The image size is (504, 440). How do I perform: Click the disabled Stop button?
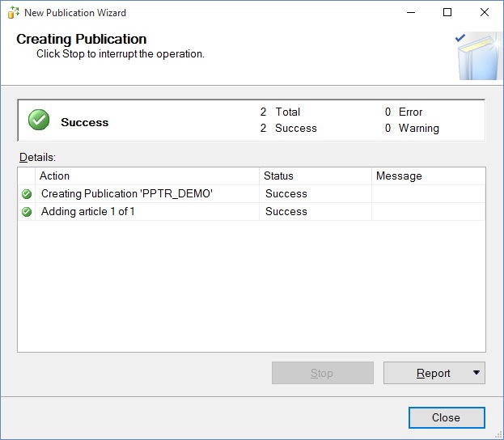[323, 373]
